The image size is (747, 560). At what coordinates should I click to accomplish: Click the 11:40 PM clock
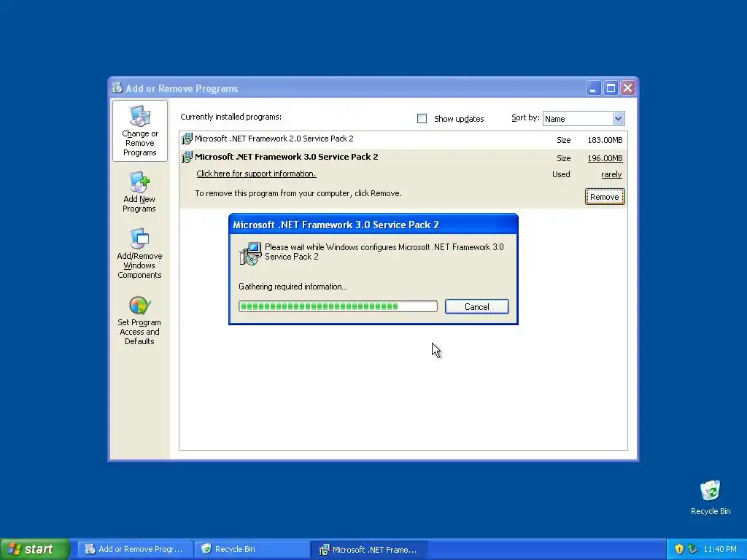[x=720, y=549]
